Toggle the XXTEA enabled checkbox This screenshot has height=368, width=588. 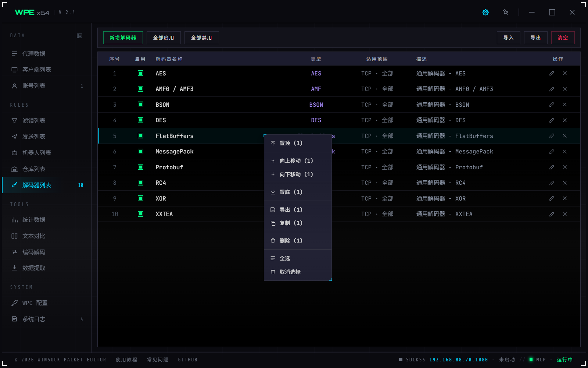[x=140, y=214]
